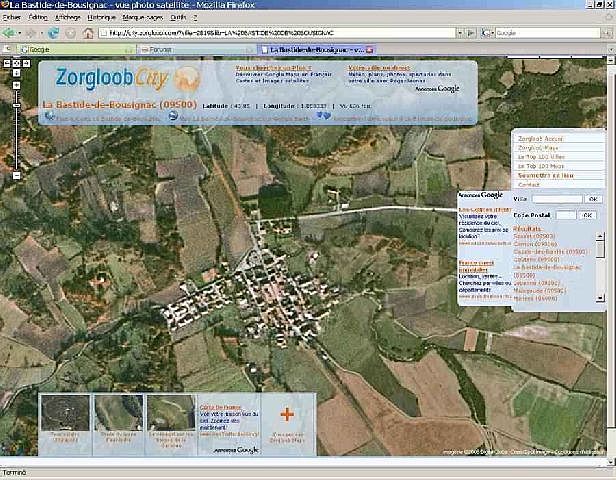This screenshot has width=616, height=480.
Task: Click the new tab icon left of tabs
Action: 7,49
